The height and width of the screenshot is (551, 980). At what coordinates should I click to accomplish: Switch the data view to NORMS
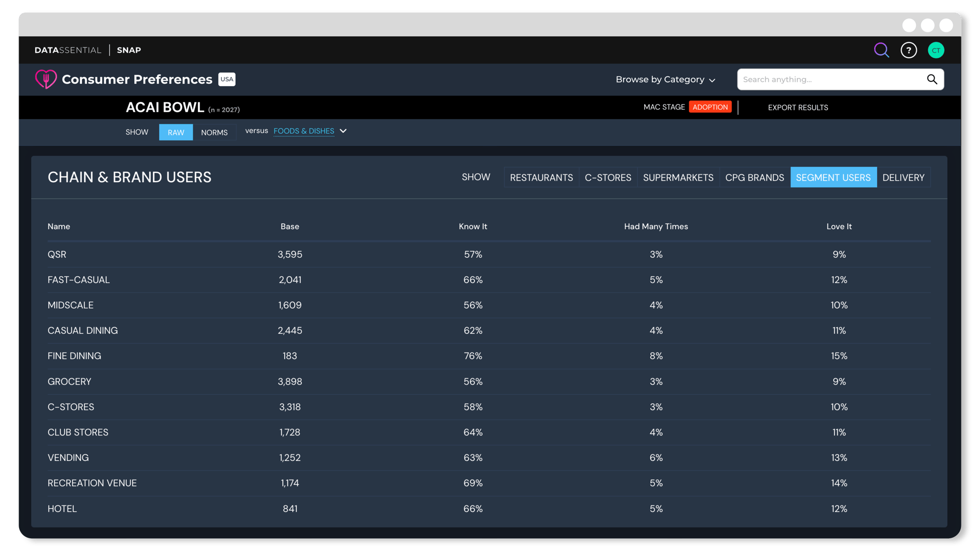tap(214, 132)
